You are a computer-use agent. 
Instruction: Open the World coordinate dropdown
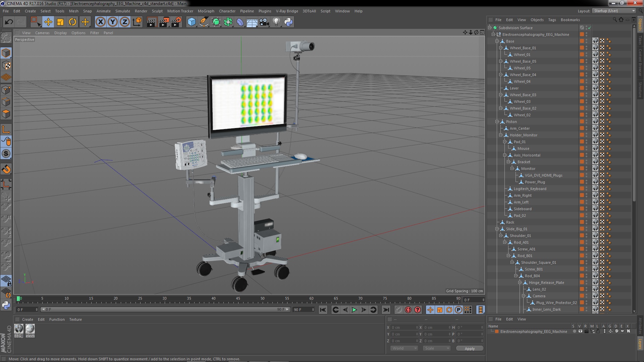[405, 349]
